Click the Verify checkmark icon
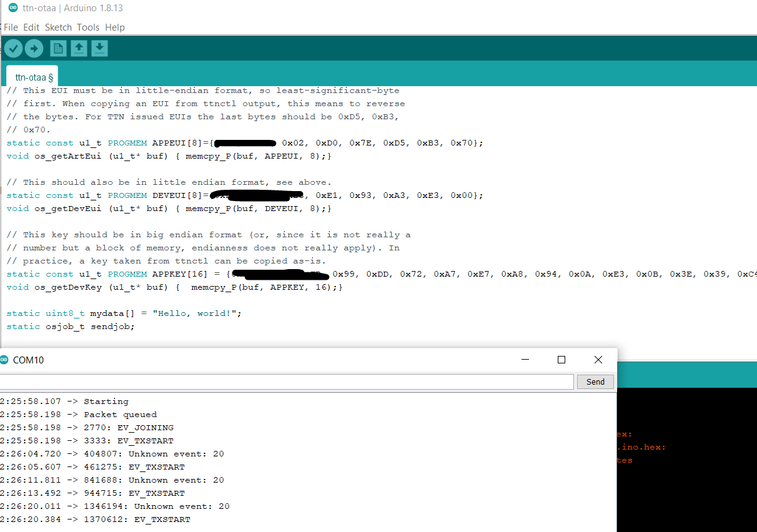 click(13, 48)
